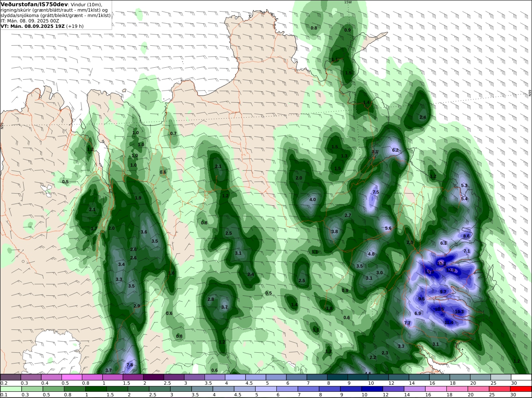This screenshot has height=398, width=532.
Task: Select the 6.3 precipitation value
Action: pyautogui.click(x=443, y=243)
